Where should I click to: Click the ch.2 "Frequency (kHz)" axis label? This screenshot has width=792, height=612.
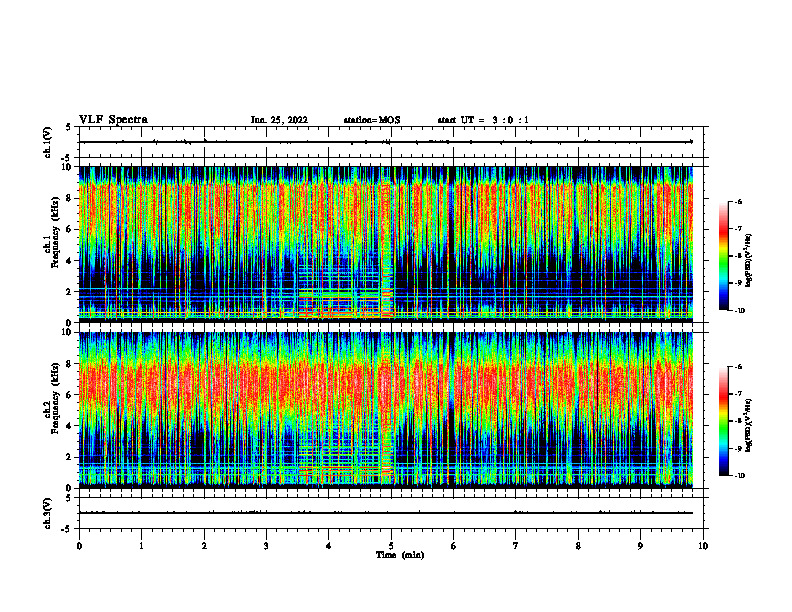click(58, 398)
